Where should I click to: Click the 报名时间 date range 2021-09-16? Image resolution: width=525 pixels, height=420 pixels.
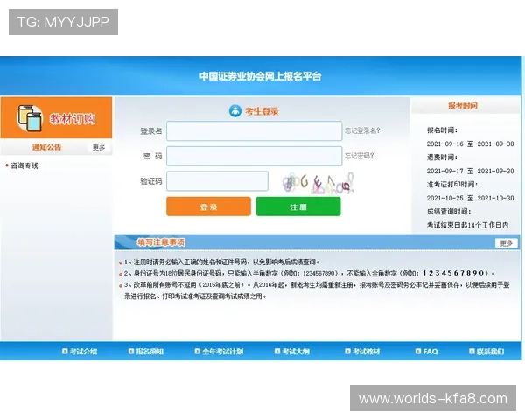pos(470,143)
